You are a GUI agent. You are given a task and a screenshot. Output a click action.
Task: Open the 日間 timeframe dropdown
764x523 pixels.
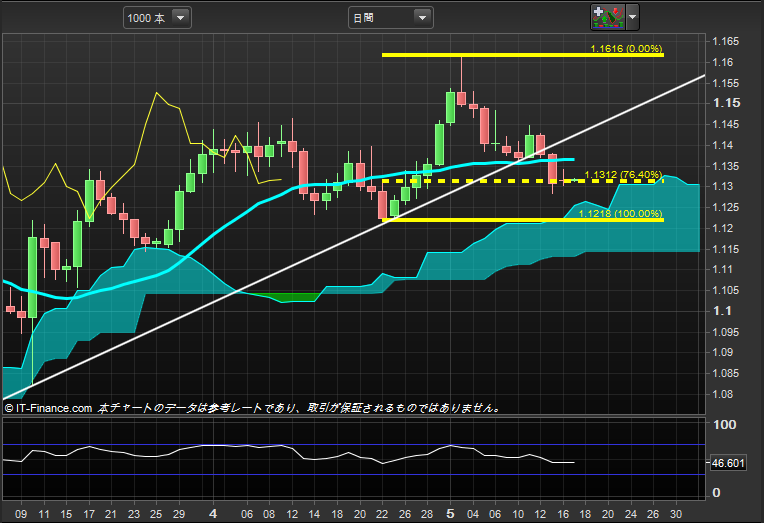pos(390,18)
